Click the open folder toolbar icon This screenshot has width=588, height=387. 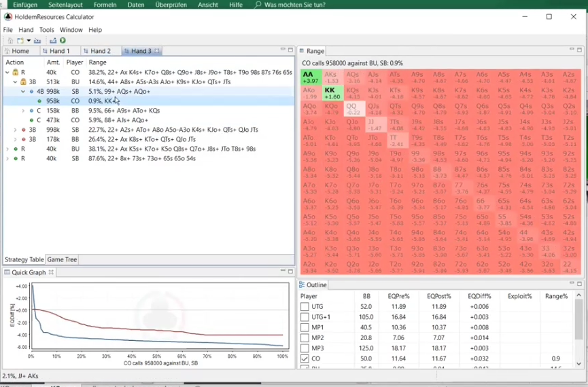[37, 41]
